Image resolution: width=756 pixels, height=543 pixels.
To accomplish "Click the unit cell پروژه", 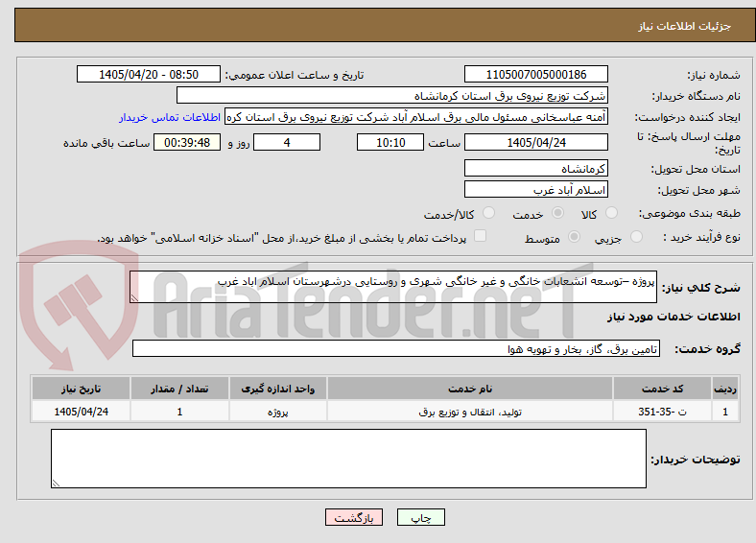I will pos(278,412).
